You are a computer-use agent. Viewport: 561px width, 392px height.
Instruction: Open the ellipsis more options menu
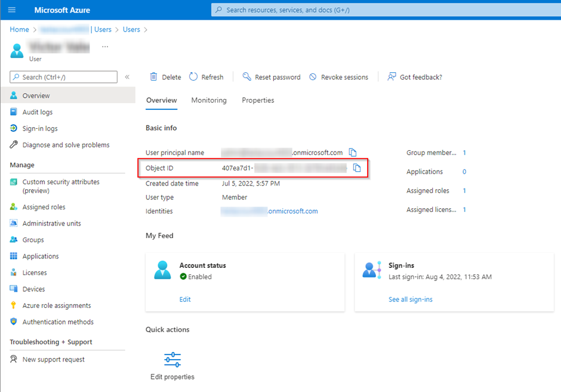click(105, 47)
